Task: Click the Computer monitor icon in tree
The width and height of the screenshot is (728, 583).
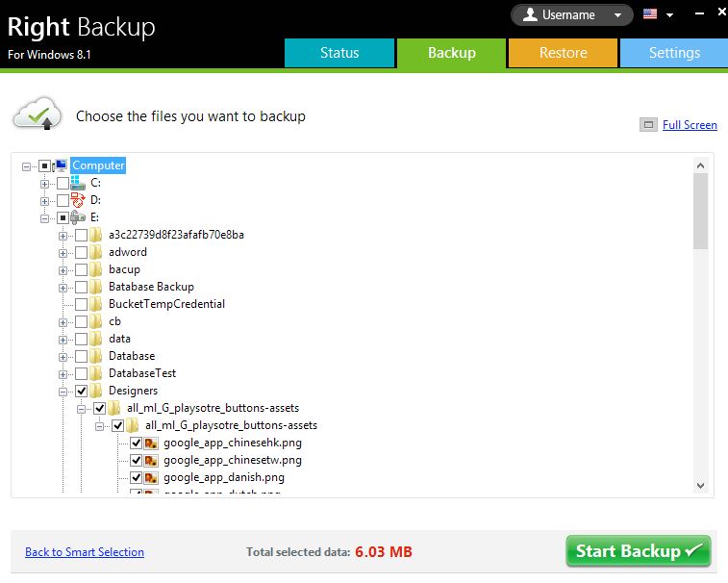Action: tap(61, 165)
